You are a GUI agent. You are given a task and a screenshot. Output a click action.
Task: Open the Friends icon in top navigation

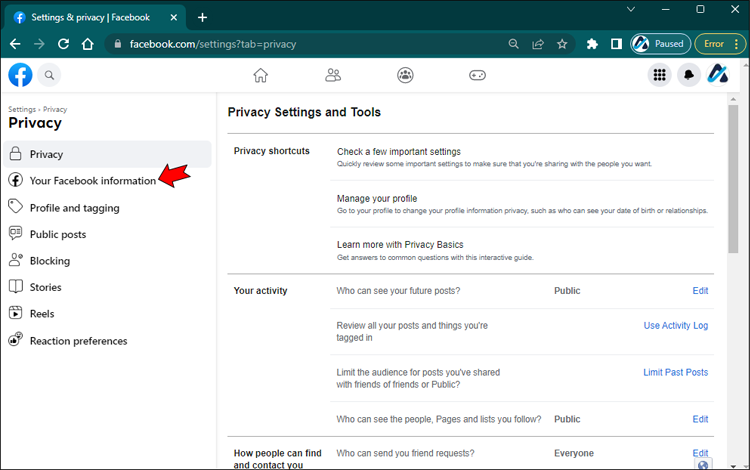pyautogui.click(x=333, y=75)
